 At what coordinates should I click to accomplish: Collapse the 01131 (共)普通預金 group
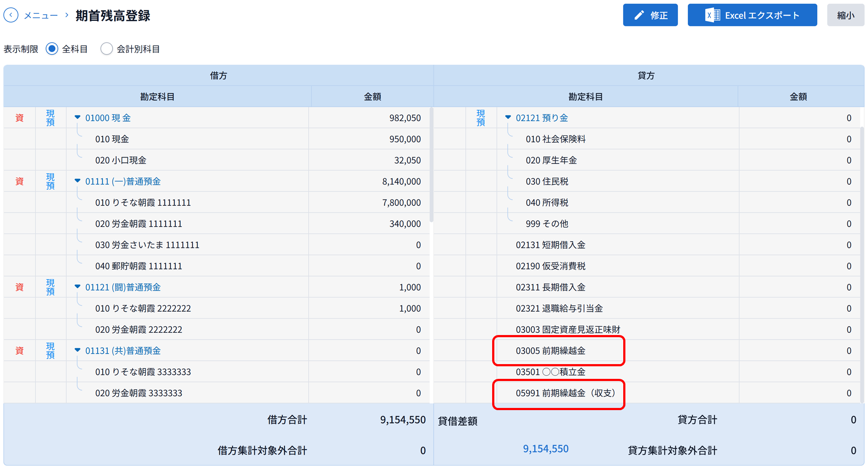pyautogui.click(x=77, y=350)
